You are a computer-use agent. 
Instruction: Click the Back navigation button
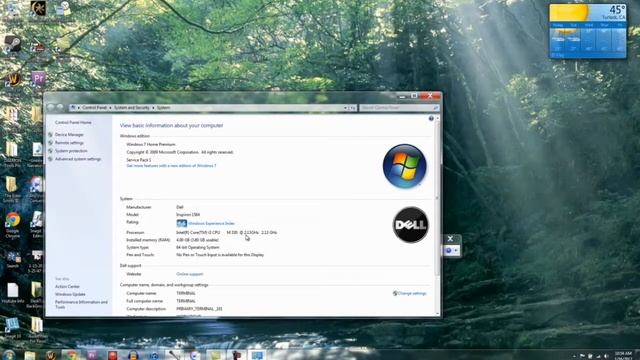tap(51, 107)
